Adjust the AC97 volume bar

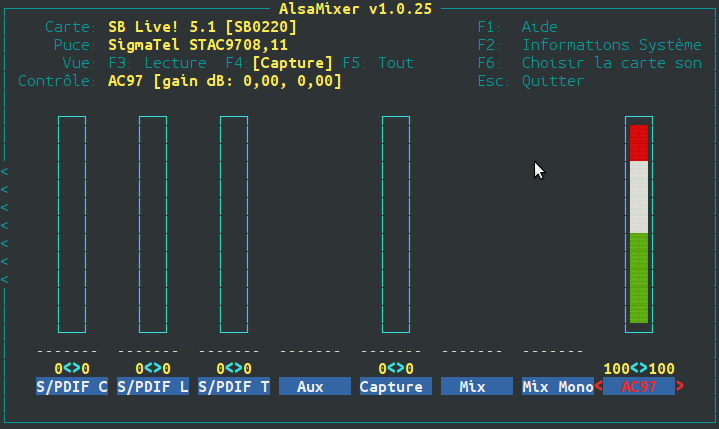639,225
